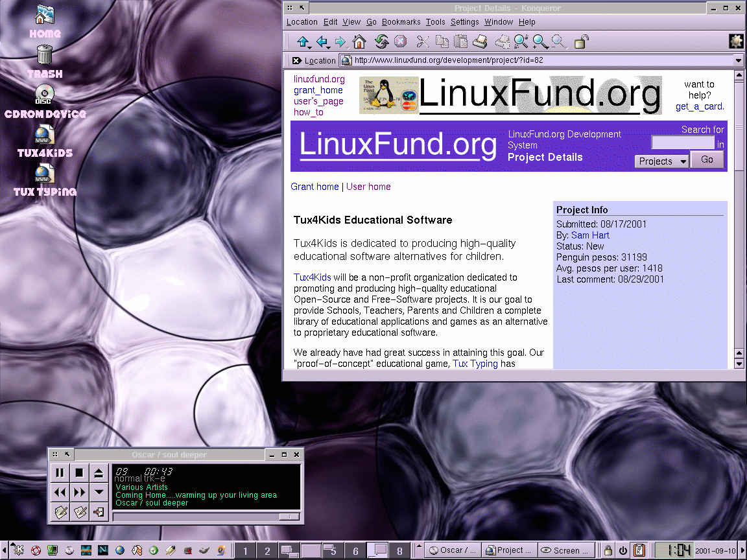747x560 pixels.
Task: Open the Settings menu
Action: click(464, 22)
